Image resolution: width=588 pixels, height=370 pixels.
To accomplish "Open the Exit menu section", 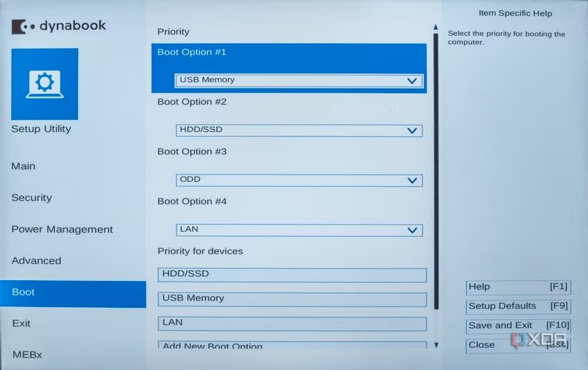I will [x=21, y=323].
